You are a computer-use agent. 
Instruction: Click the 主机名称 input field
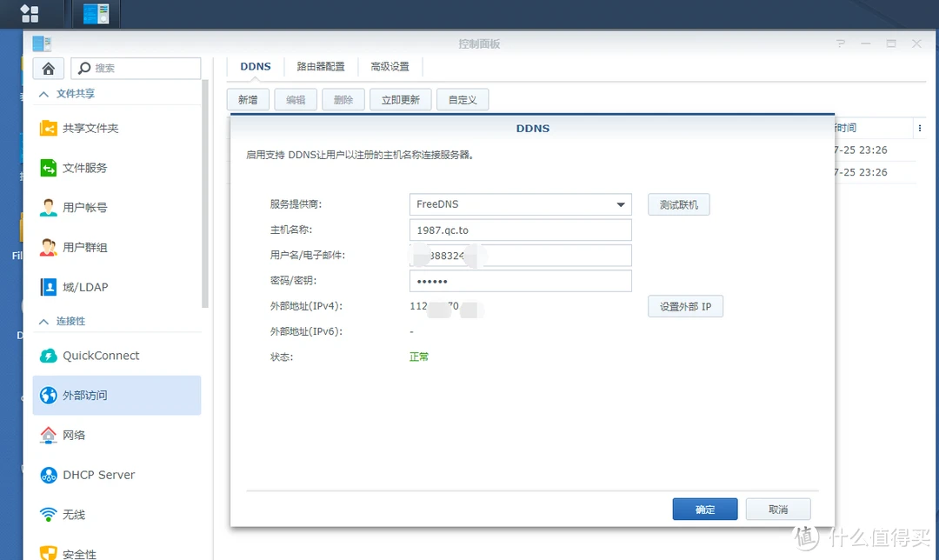[x=520, y=230]
